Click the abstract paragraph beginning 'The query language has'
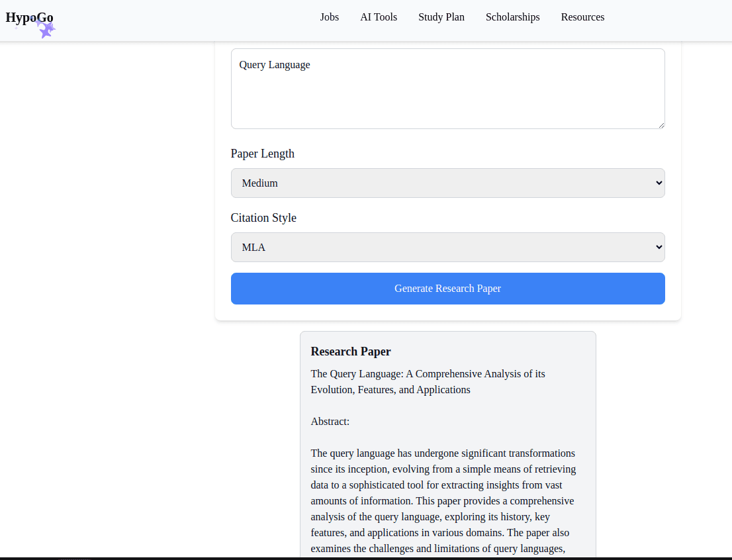Image resolution: width=732 pixels, height=560 pixels. click(443, 500)
